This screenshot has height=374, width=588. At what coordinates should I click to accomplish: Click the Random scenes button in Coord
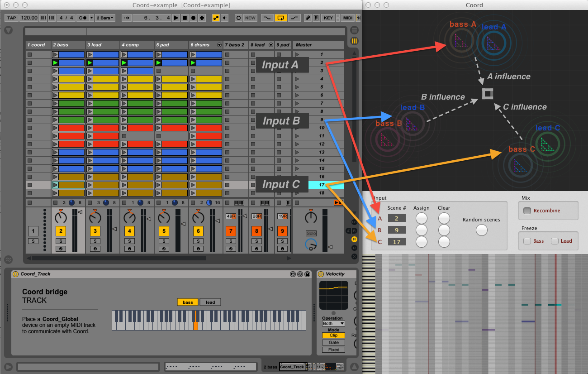482,230
